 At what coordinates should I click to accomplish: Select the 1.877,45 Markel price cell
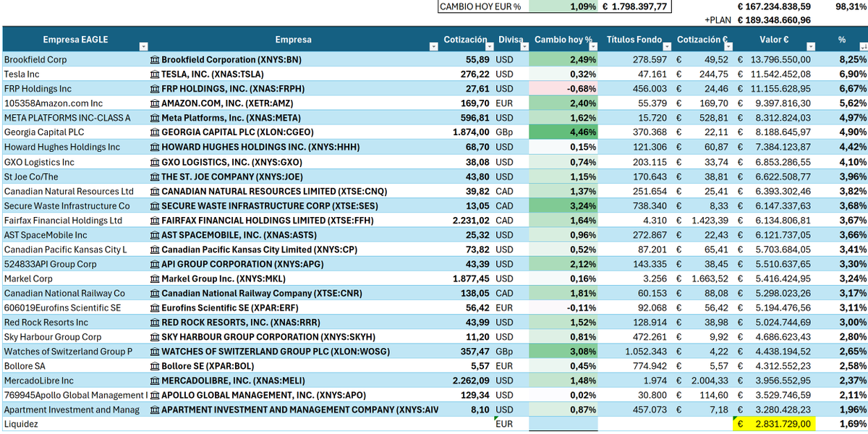point(467,278)
